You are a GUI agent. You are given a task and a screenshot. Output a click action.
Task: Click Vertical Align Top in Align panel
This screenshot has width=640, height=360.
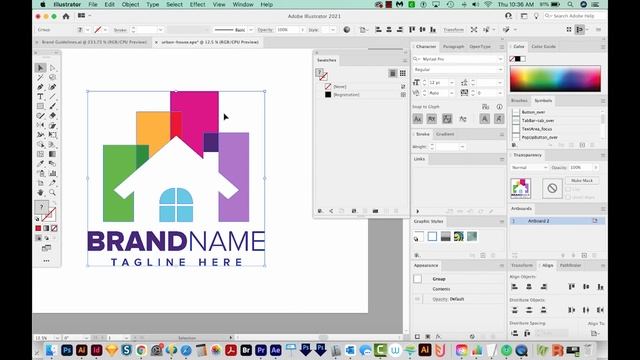pos(571,287)
